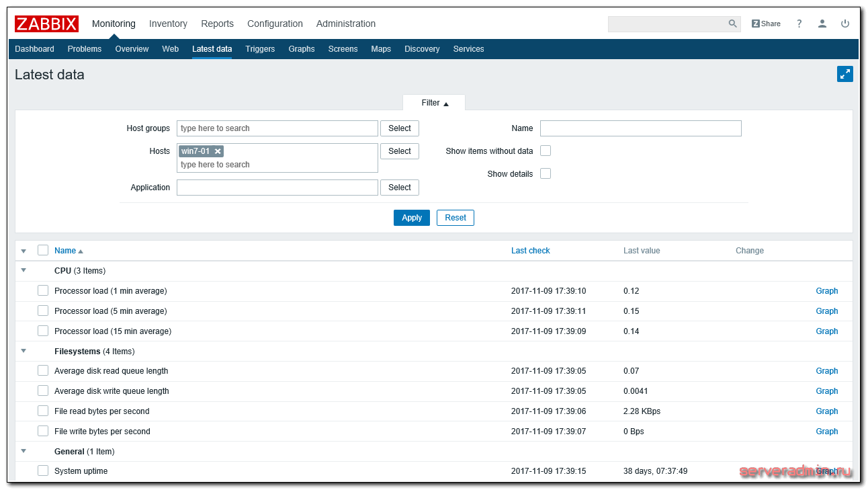Collapse the Filter panel tab
The image size is (868, 490).
tap(434, 103)
